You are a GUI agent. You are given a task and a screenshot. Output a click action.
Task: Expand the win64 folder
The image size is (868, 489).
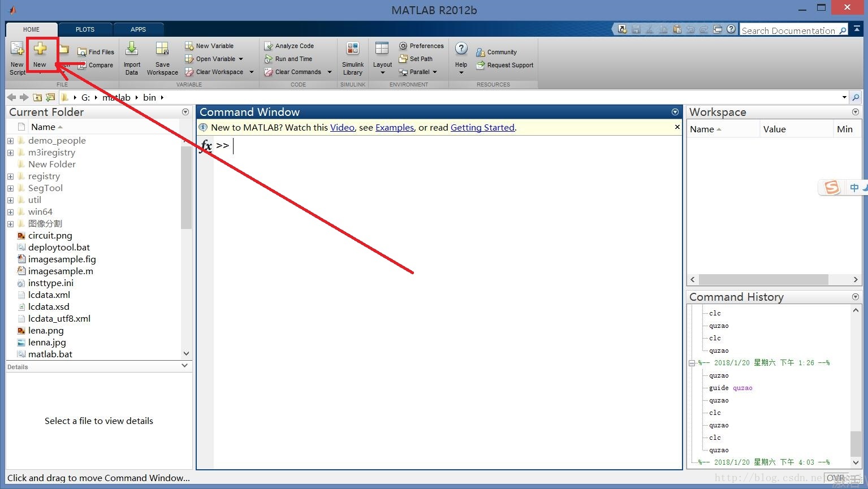click(10, 212)
